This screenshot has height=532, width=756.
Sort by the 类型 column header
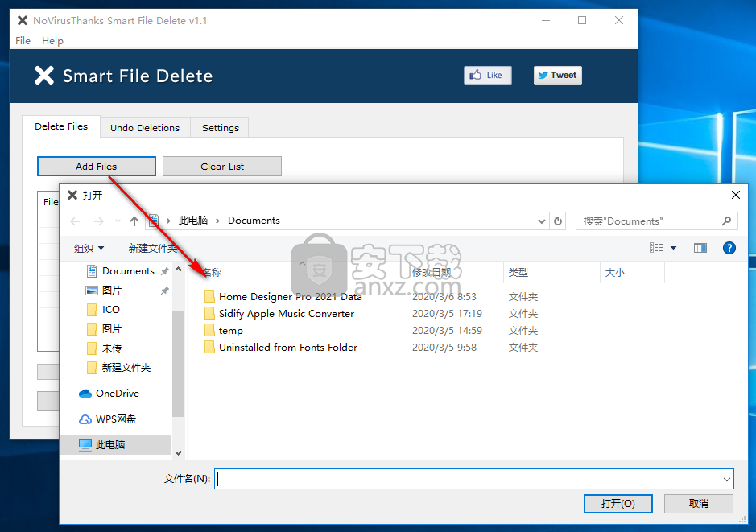pyautogui.click(x=518, y=273)
